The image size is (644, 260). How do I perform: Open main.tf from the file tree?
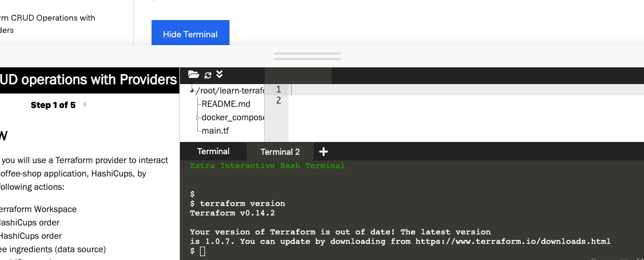pyautogui.click(x=215, y=131)
